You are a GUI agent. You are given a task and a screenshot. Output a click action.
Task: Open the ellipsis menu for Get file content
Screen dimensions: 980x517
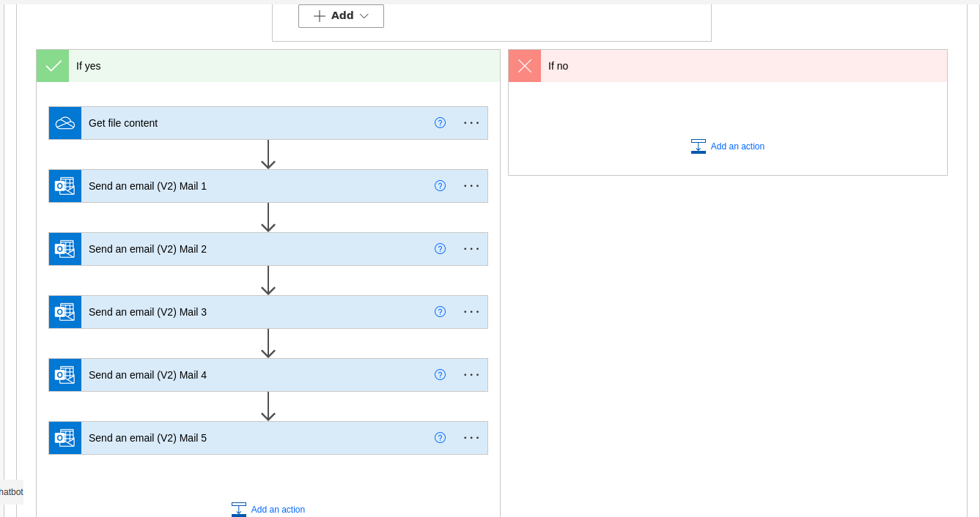click(x=471, y=123)
